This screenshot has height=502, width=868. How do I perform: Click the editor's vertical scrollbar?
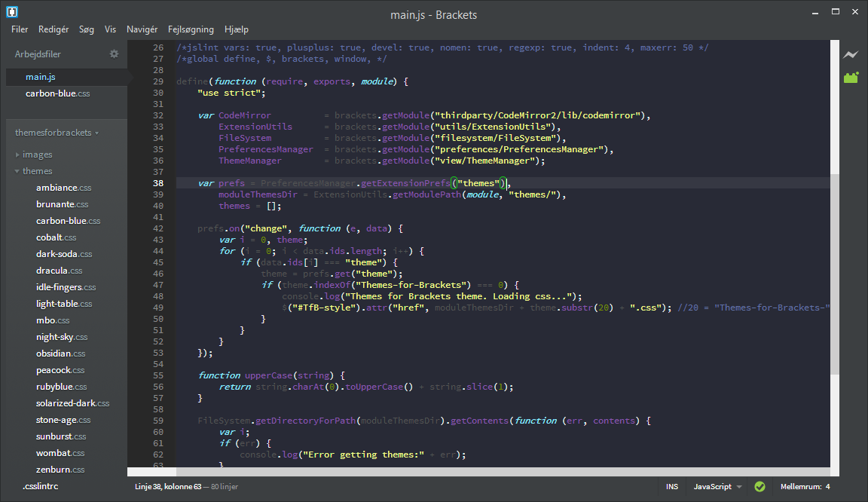[x=834, y=271]
